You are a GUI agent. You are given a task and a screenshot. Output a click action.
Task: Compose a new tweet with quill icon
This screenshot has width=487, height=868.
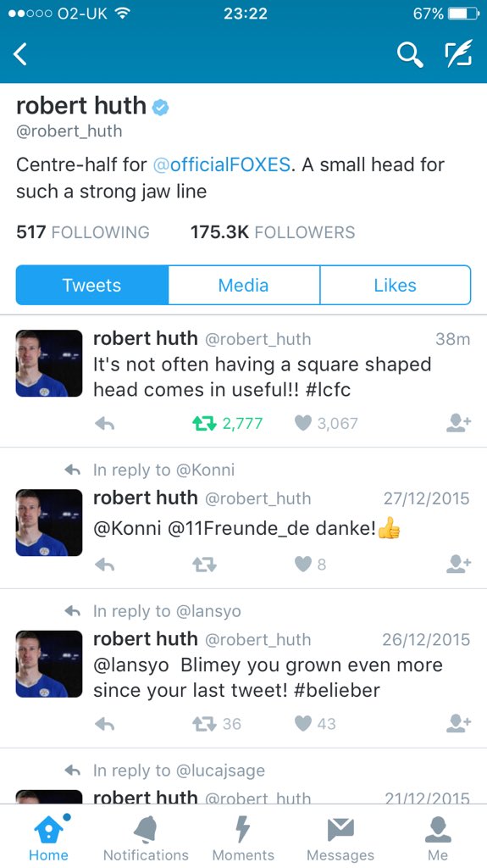(x=458, y=53)
